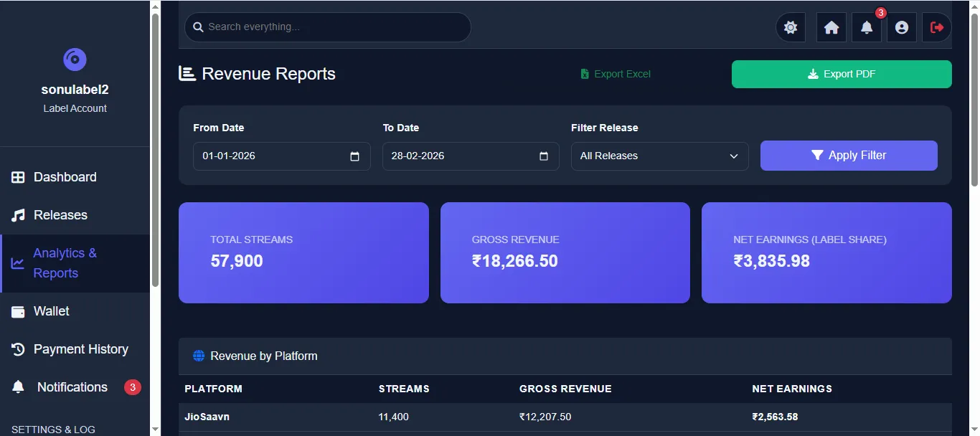Click the sonulabel2 disc logo
This screenshot has width=980, height=436.
click(x=75, y=60)
